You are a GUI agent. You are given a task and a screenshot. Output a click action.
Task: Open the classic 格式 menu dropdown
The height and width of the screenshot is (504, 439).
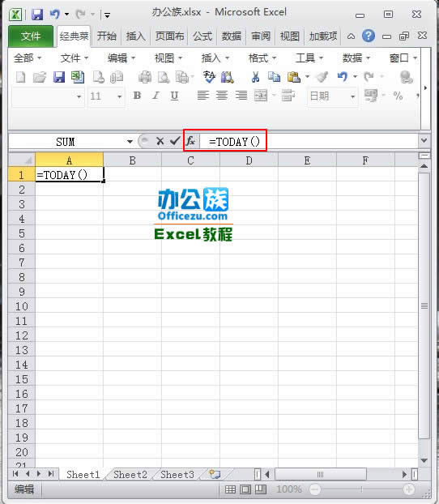(x=262, y=58)
